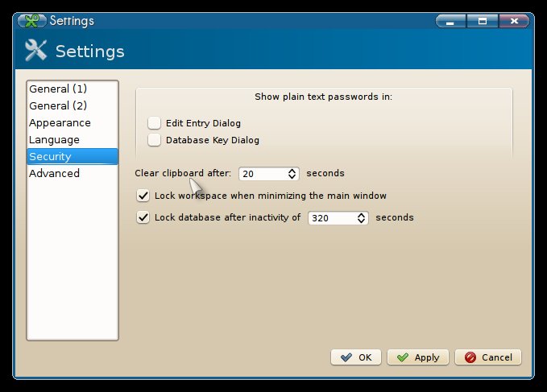The width and height of the screenshot is (547, 392).
Task: Enable Edit Entry Dialog plain text passwords
Action: click(155, 123)
